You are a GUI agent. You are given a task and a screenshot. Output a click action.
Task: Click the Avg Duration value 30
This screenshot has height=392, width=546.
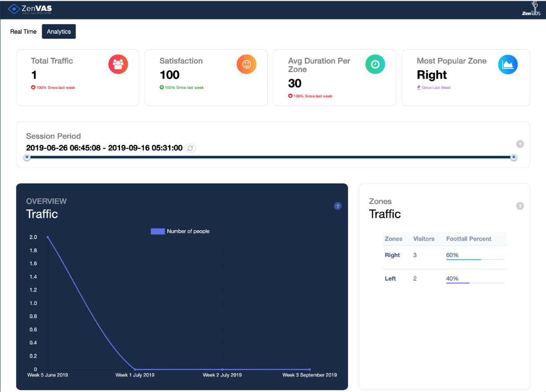(x=295, y=83)
